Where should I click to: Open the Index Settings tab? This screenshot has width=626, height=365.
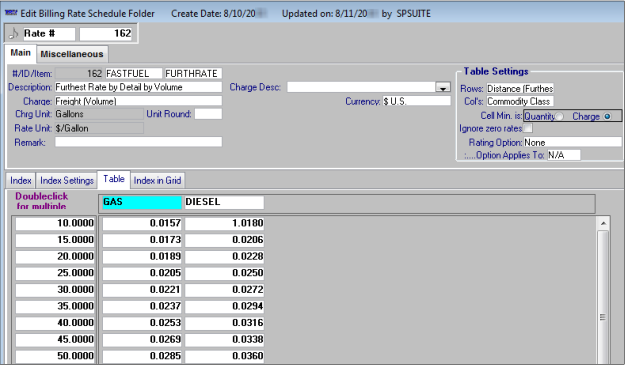point(67,181)
